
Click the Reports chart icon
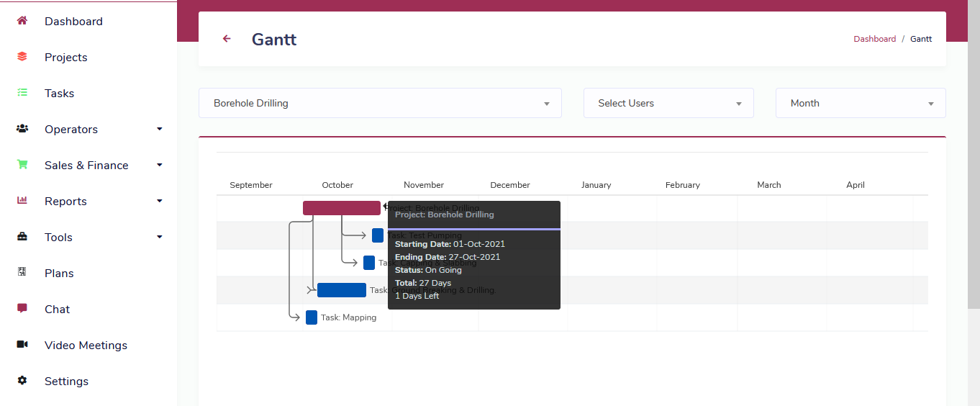pyautogui.click(x=22, y=201)
